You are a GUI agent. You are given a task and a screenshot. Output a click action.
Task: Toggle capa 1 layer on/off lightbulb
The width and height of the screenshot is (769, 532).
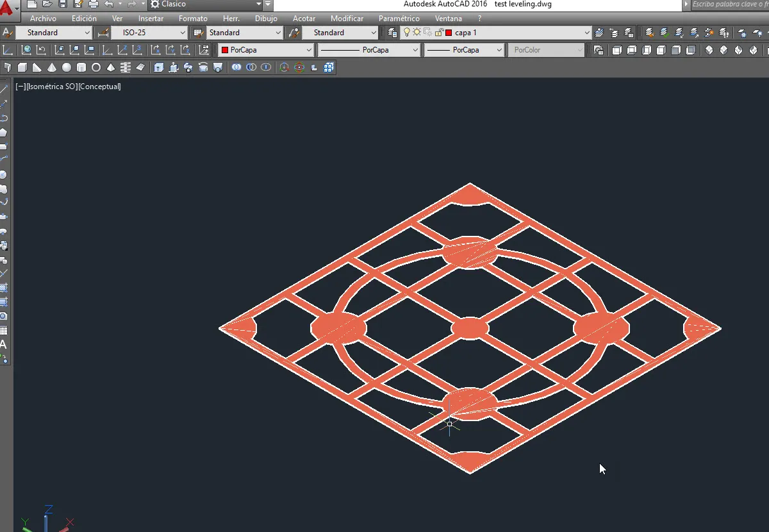406,33
